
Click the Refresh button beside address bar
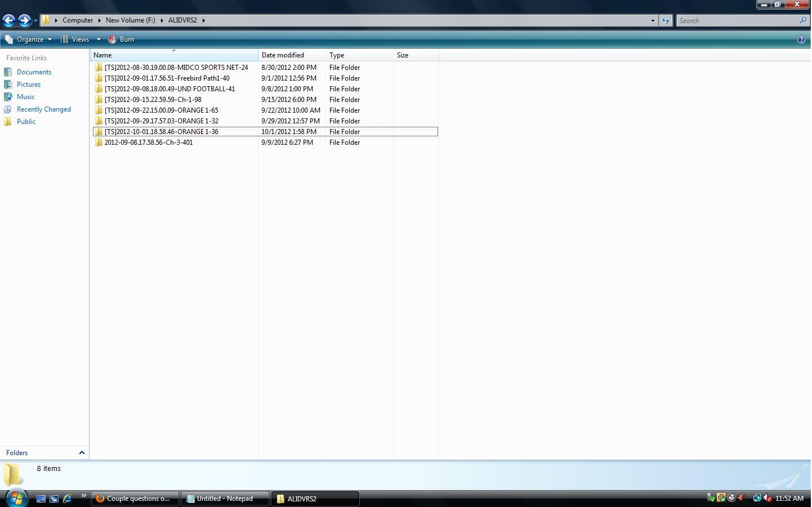pyautogui.click(x=666, y=20)
